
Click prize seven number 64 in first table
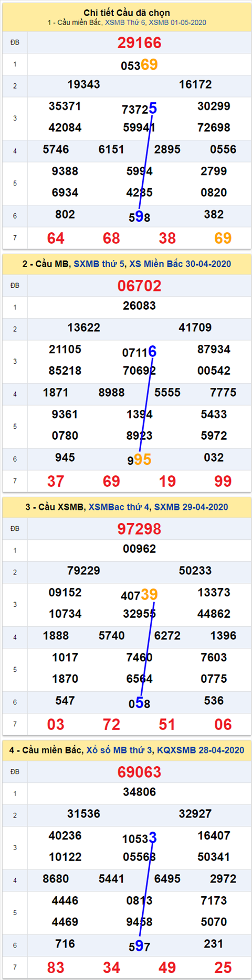pos(56,238)
